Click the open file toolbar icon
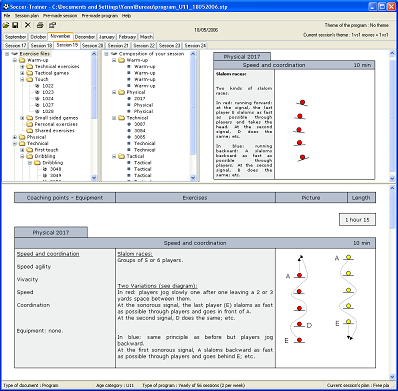Viewport: 398px width, 391px height. pos(6,25)
